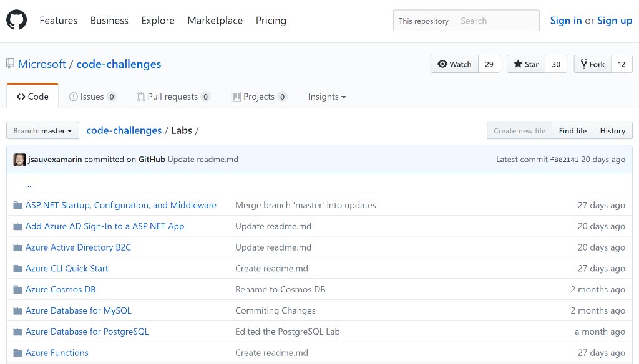639x364 pixels.
Task: Star the code-challenges repository
Action: click(526, 64)
